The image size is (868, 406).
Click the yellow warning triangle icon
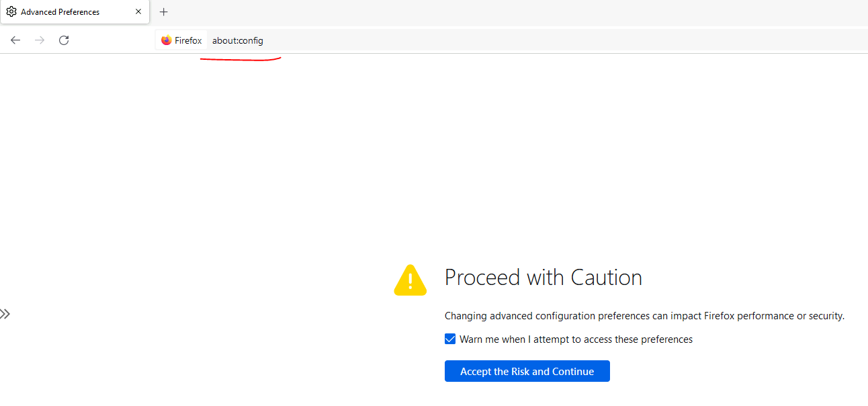click(410, 280)
